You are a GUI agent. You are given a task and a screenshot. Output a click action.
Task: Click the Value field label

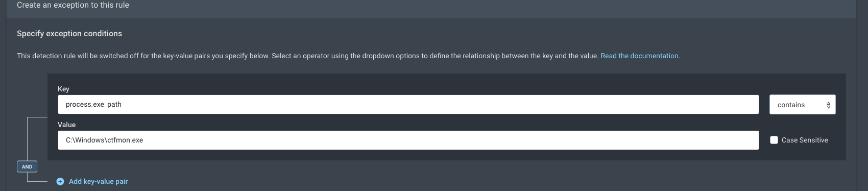point(66,125)
